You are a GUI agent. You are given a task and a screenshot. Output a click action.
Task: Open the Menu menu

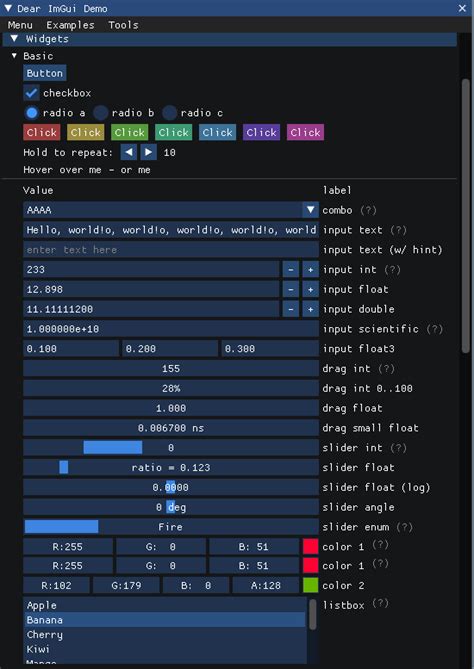point(20,25)
